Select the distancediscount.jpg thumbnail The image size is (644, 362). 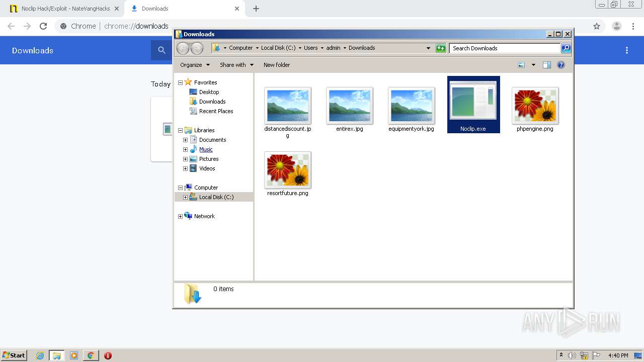pos(288,106)
